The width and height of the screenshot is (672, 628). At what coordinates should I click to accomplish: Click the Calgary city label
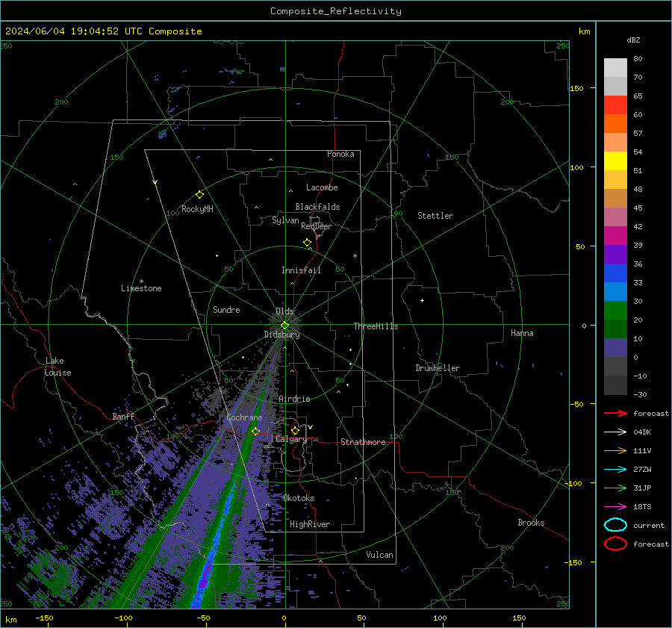[x=291, y=439]
